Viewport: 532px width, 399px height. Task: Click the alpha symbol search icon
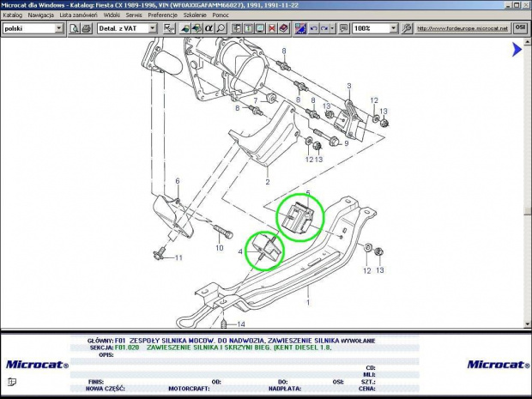(x=209, y=28)
